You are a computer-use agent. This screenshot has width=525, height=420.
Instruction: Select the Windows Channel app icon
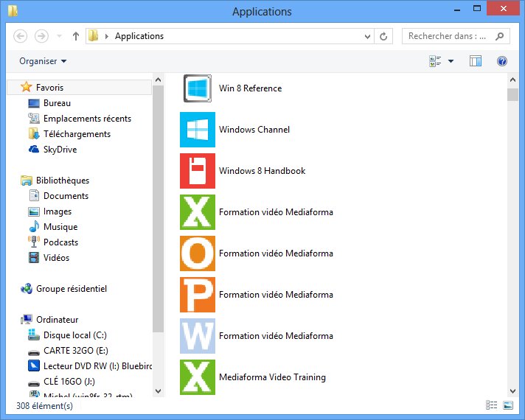pos(197,130)
